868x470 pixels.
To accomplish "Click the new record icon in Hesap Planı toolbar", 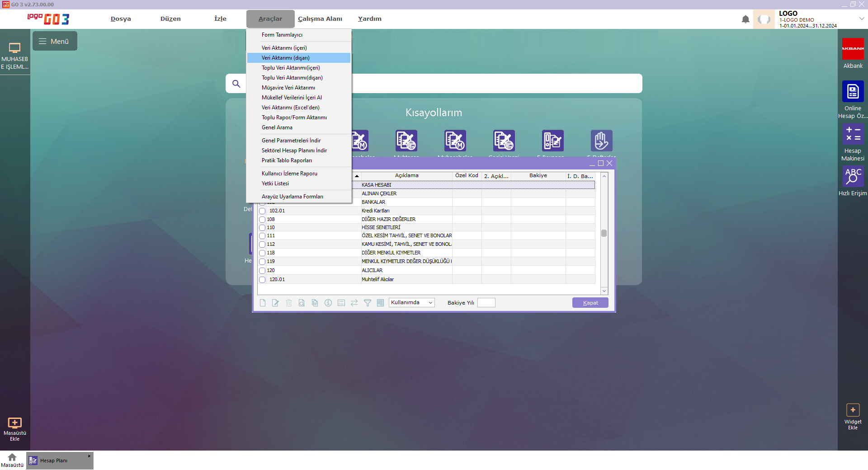I will pos(263,303).
